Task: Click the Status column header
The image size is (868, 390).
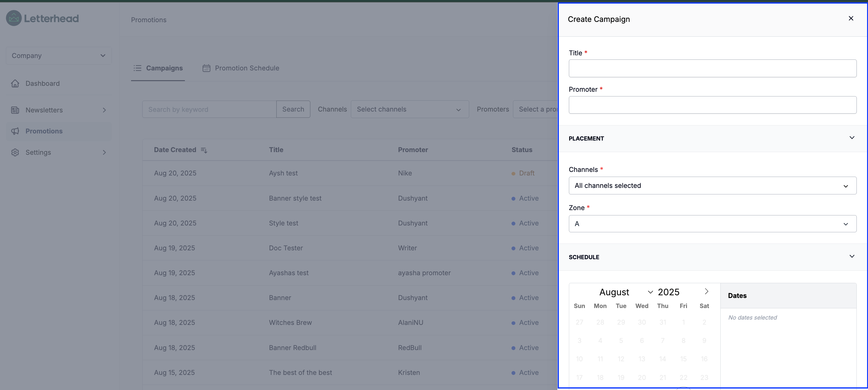Action: click(x=522, y=150)
